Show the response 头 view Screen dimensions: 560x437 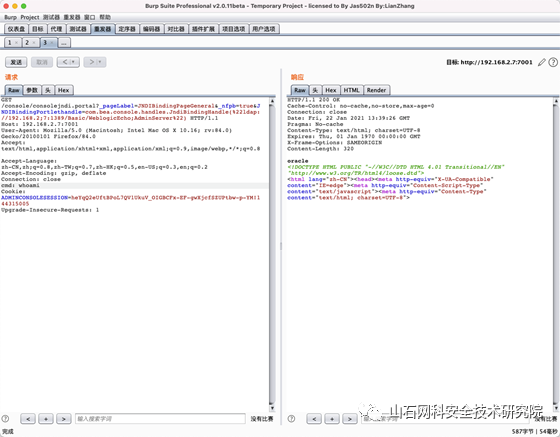(x=315, y=90)
